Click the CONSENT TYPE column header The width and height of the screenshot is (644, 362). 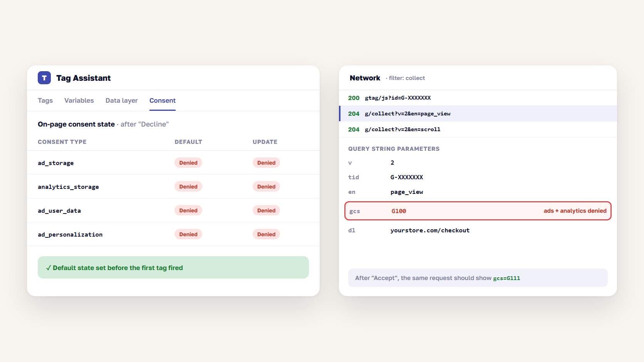pyautogui.click(x=62, y=142)
